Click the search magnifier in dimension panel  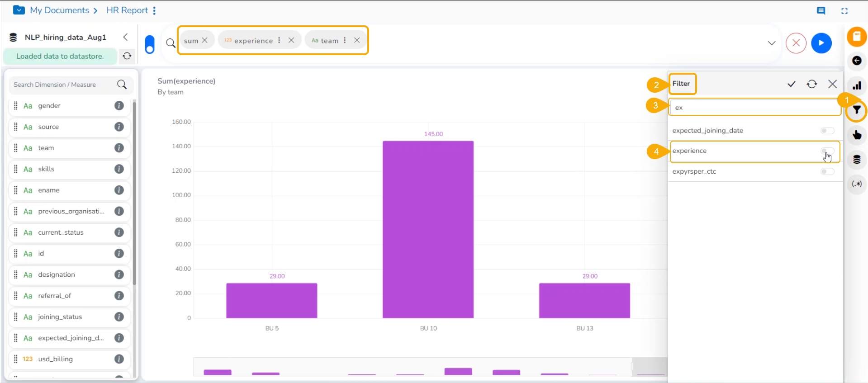pos(122,85)
